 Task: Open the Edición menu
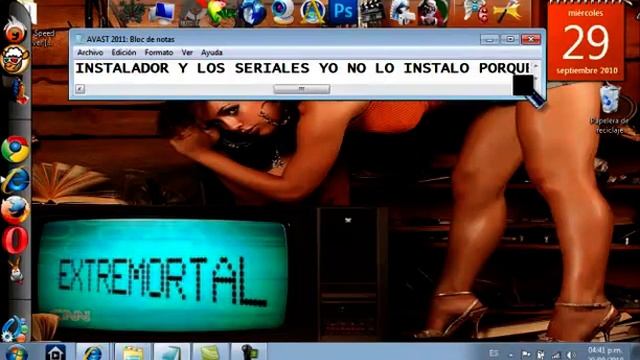[x=124, y=52]
